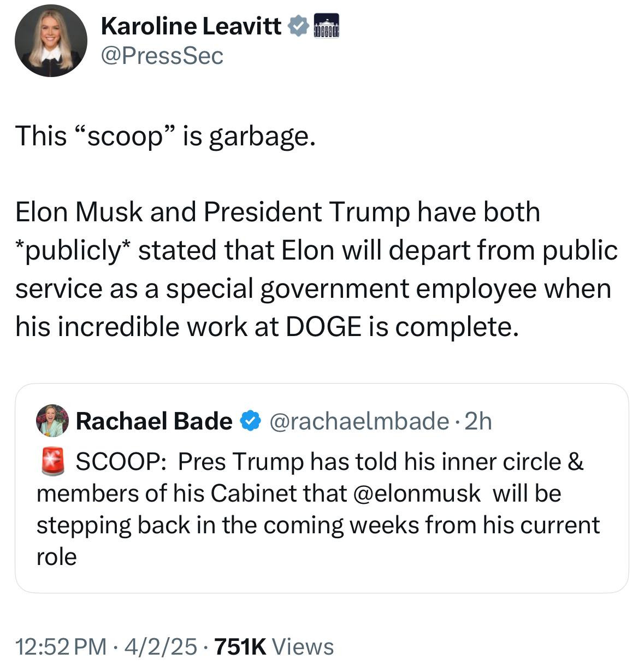Open the @elonmusk mention
The width and height of the screenshot is (644, 671).
[417, 493]
